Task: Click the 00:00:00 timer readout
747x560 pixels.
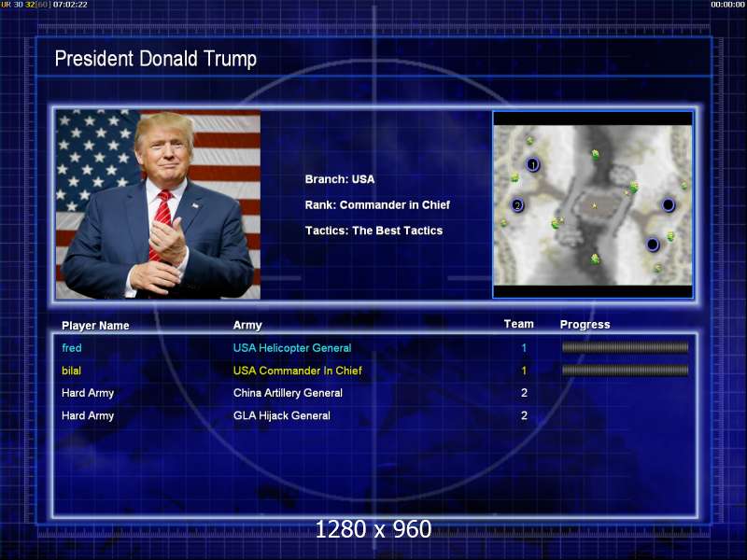Action: [728, 5]
